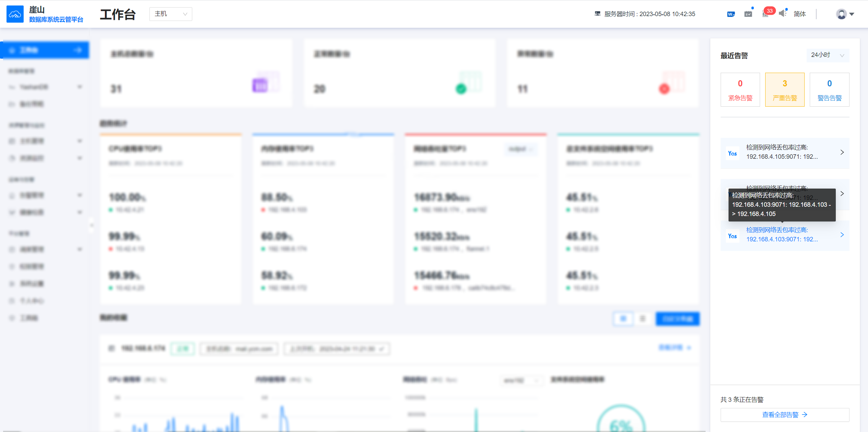This screenshot has width=868, height=432.
Task: Switch language via 简体
Action: pos(799,14)
